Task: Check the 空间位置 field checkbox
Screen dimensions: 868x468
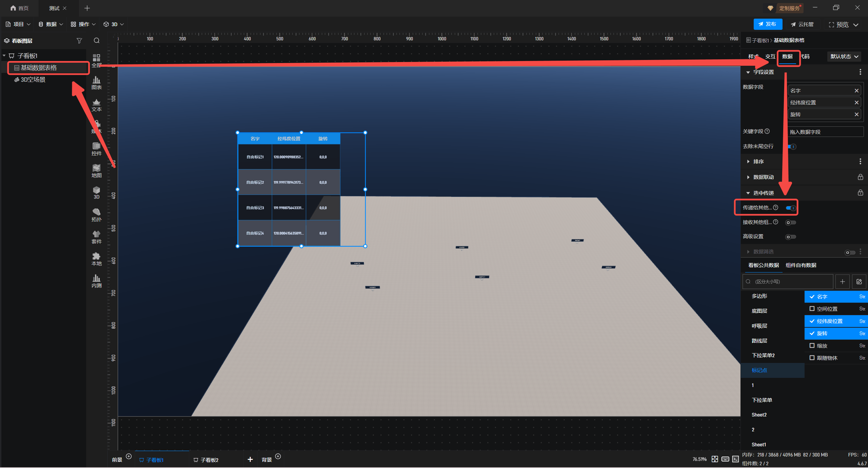Action: (x=812, y=309)
